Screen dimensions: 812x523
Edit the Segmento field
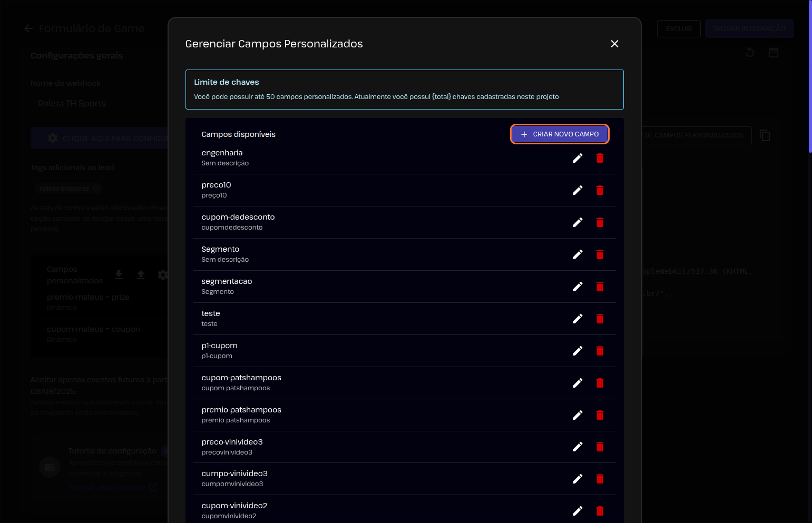(x=578, y=254)
